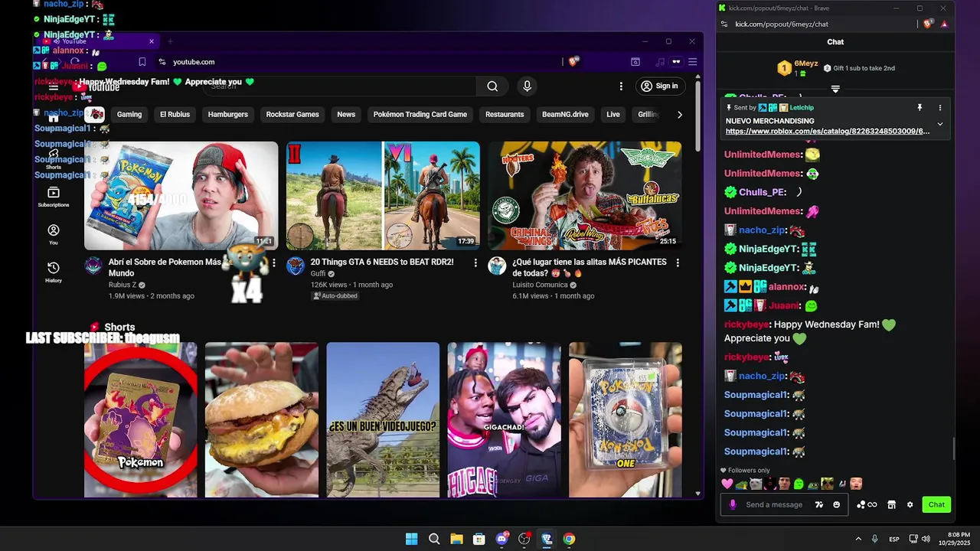Open Google Chrome from the taskbar
Viewport: 980px width, 551px height.
click(569, 539)
